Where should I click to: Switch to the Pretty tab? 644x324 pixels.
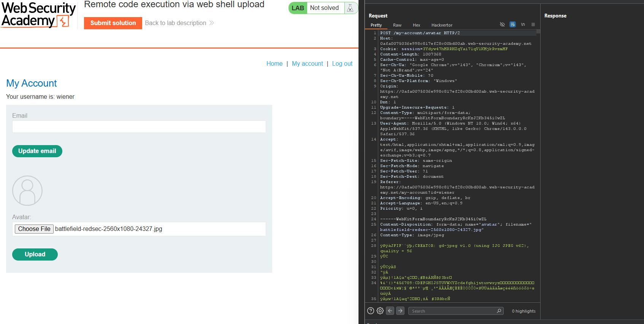376,25
